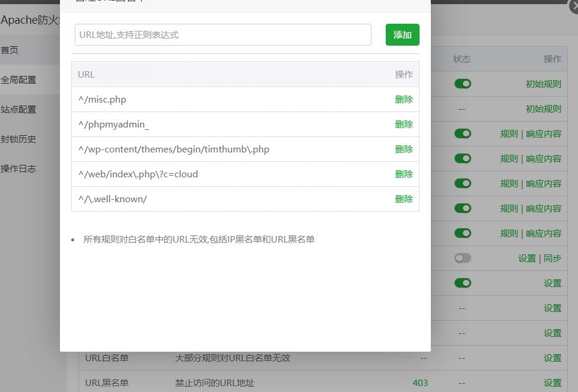The height and width of the screenshot is (392, 578).
Task: Click the 状态 column header in background table
Action: pos(462,59)
